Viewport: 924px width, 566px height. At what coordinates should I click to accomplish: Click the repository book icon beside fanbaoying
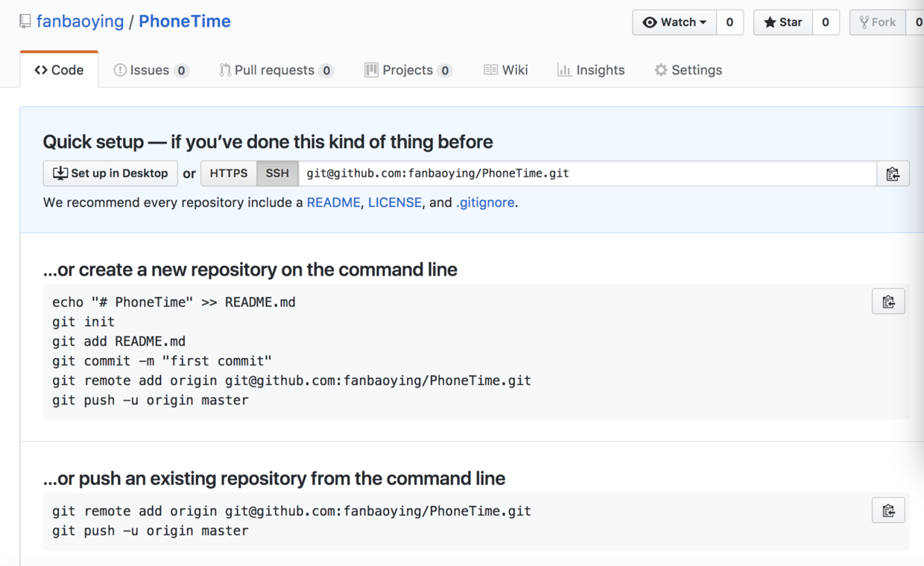point(25,21)
